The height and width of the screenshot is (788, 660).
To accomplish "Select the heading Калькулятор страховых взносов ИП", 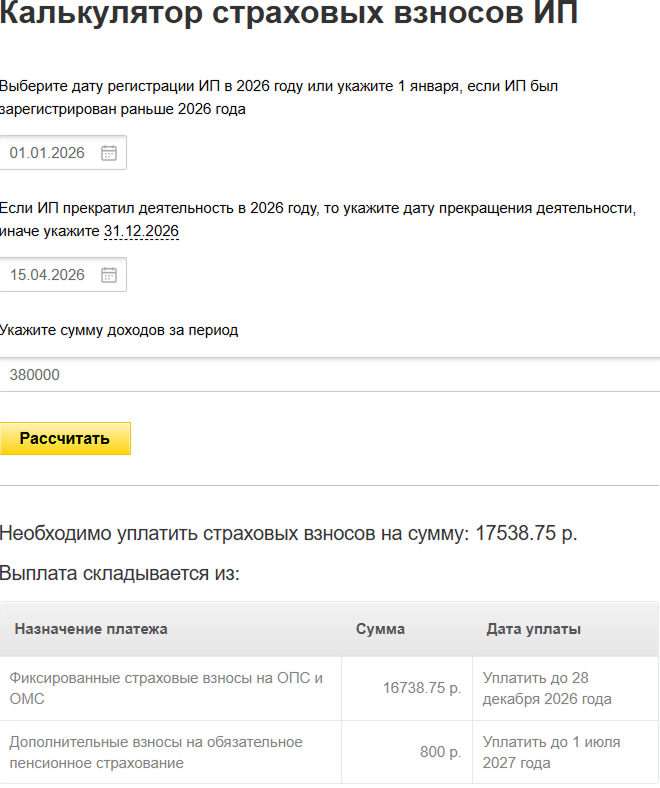I will [x=289, y=13].
